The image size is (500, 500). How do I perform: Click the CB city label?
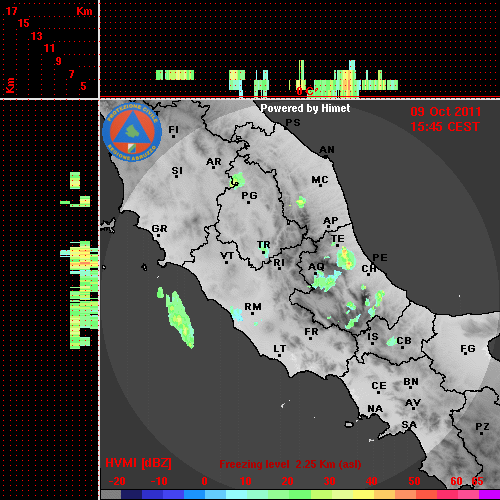[x=404, y=341]
